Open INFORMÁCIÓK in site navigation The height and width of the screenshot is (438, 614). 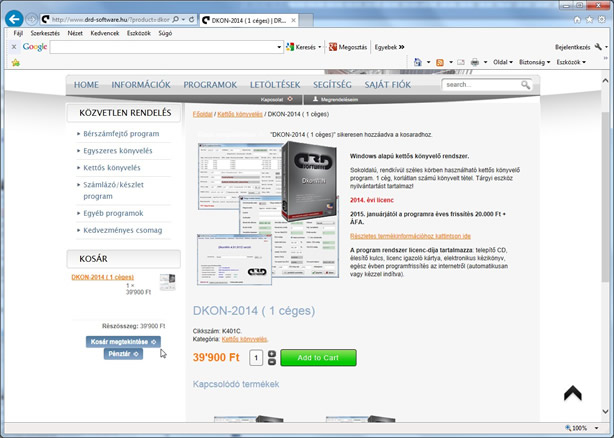click(141, 85)
